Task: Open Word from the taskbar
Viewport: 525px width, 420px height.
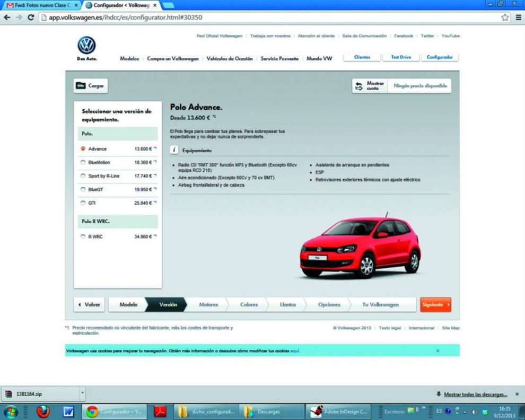Action: click(x=68, y=412)
